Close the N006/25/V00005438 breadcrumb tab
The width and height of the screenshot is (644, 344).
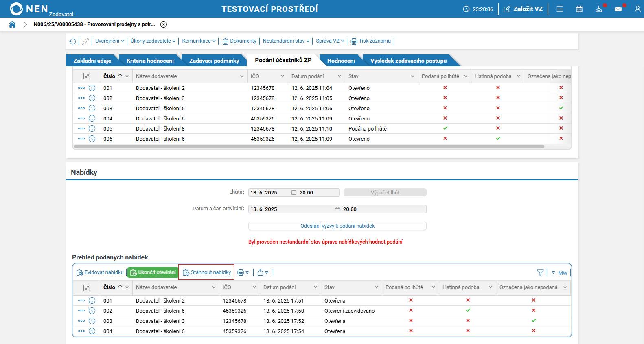[164, 24]
